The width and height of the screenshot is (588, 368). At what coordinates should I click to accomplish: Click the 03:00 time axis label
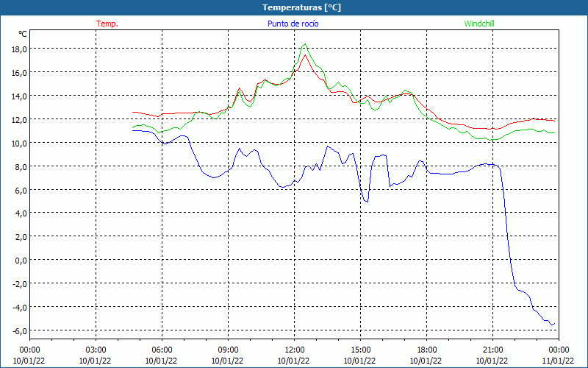96,350
